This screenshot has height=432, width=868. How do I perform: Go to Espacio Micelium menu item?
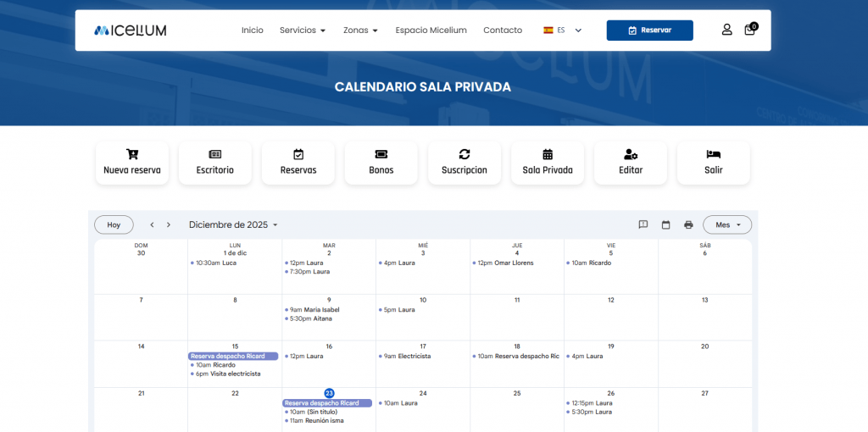coord(431,30)
